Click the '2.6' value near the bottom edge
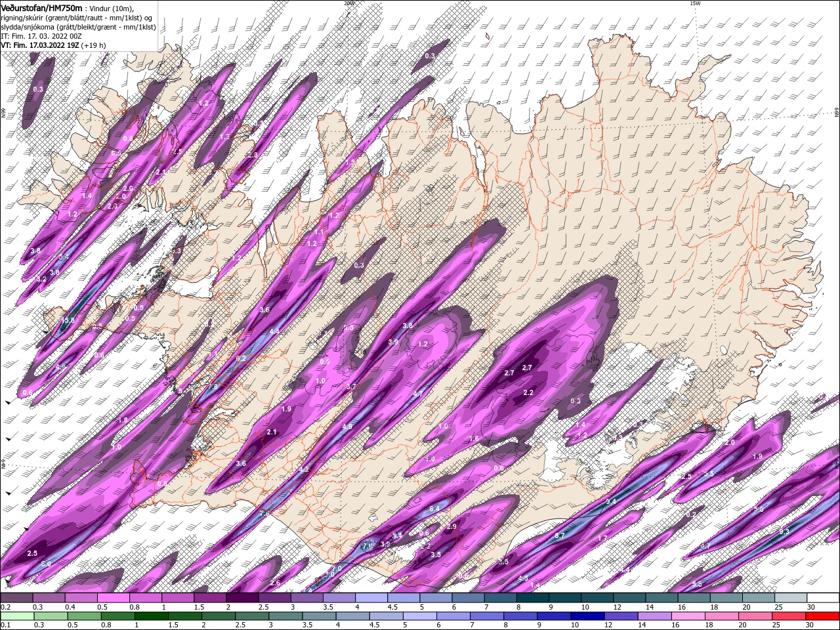The width and height of the screenshot is (840, 630). point(275,583)
